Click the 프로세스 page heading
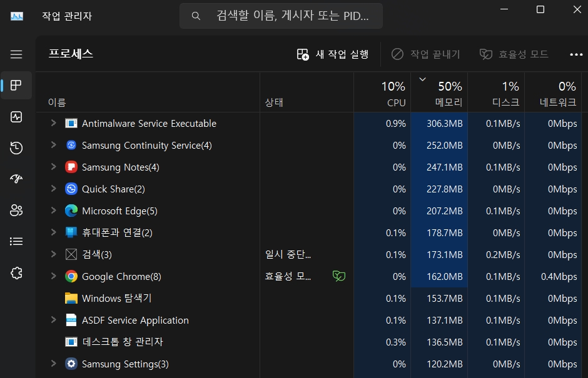 tap(71, 54)
